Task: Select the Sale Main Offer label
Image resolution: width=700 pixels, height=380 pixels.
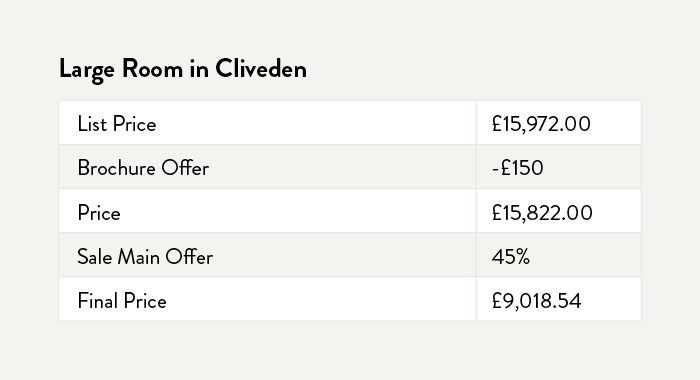Action: [145, 257]
